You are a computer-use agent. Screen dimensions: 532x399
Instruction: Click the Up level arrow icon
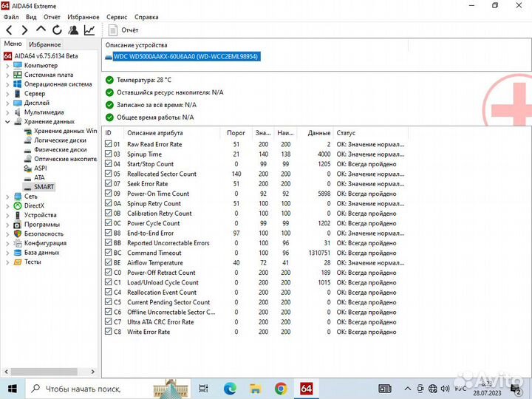[41, 30]
